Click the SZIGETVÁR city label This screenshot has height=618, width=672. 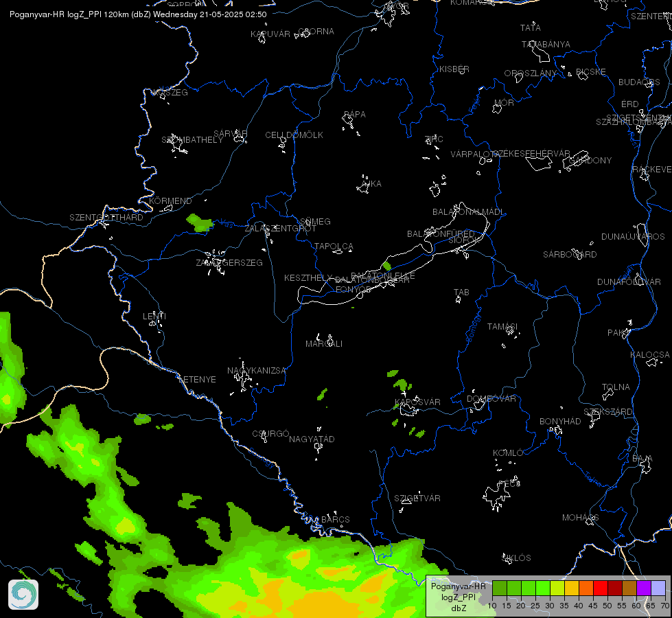417,499
